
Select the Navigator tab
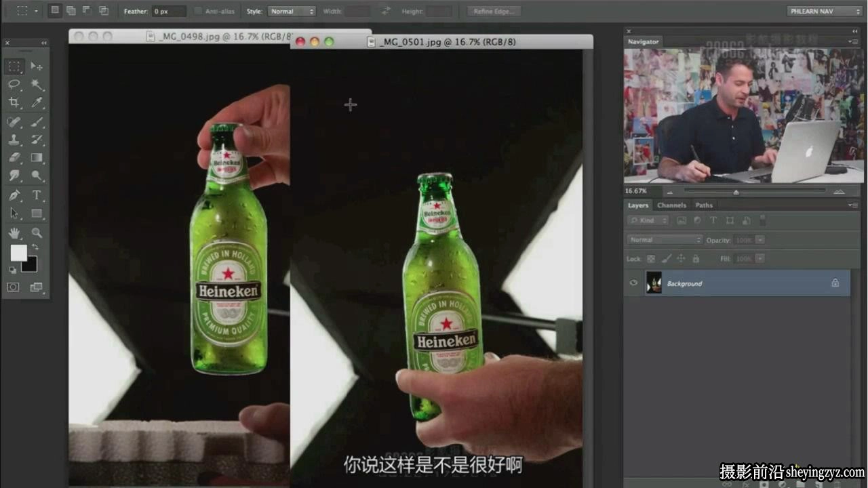(643, 42)
